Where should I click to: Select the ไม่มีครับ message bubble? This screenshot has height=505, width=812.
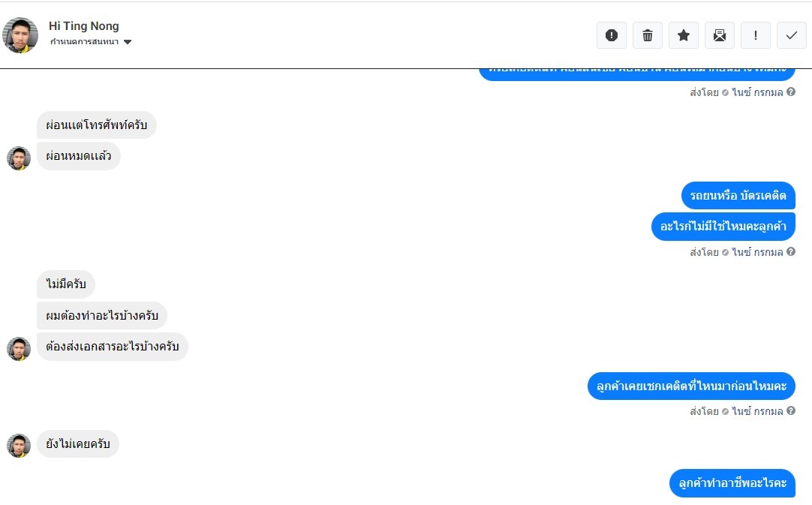(x=66, y=284)
